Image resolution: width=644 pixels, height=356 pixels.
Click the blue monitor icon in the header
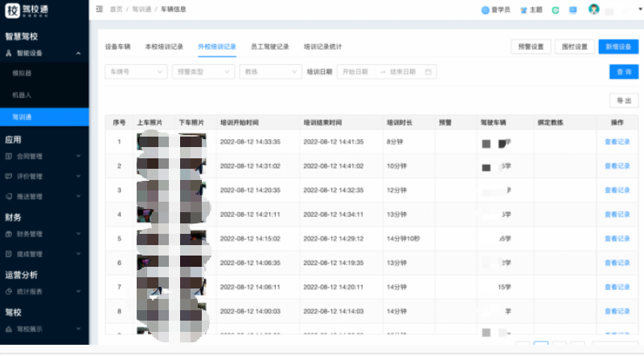click(x=572, y=10)
